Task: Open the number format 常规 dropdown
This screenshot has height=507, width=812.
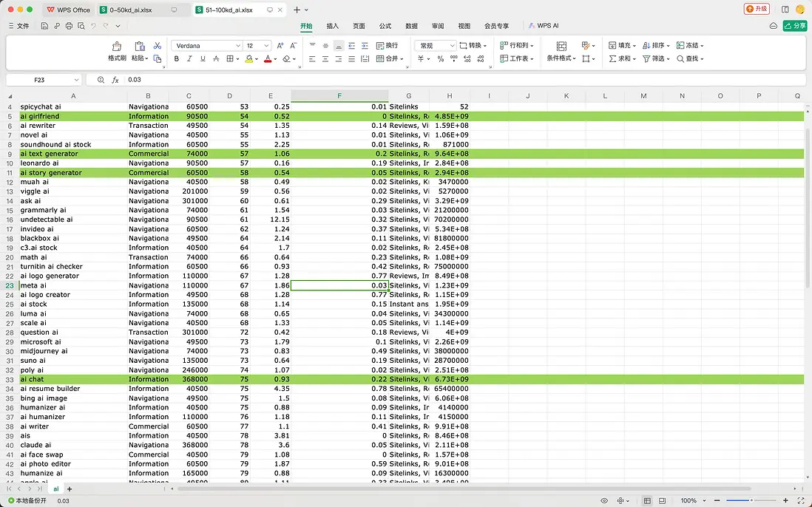Action: click(452, 46)
